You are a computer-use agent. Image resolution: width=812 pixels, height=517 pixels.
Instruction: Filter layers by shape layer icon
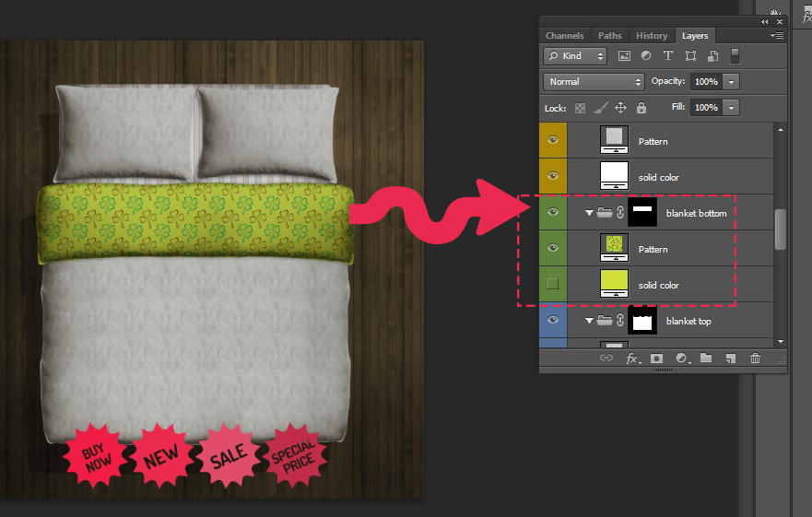coord(690,56)
